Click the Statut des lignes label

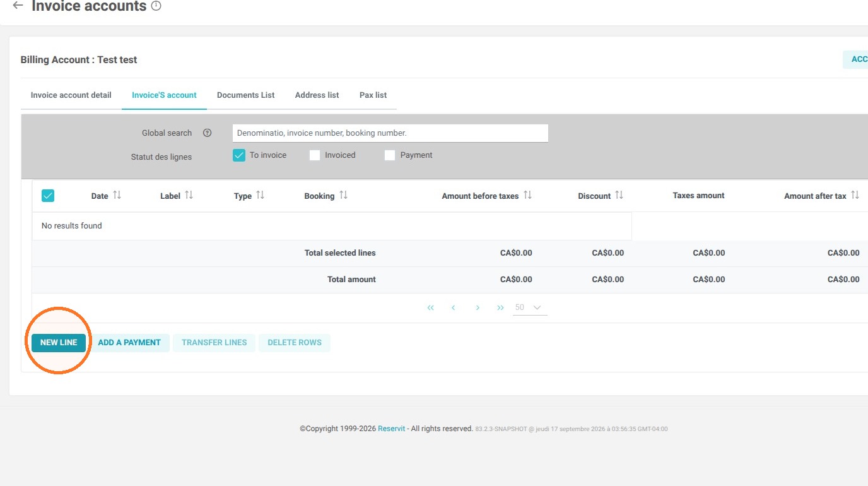pyautogui.click(x=161, y=157)
